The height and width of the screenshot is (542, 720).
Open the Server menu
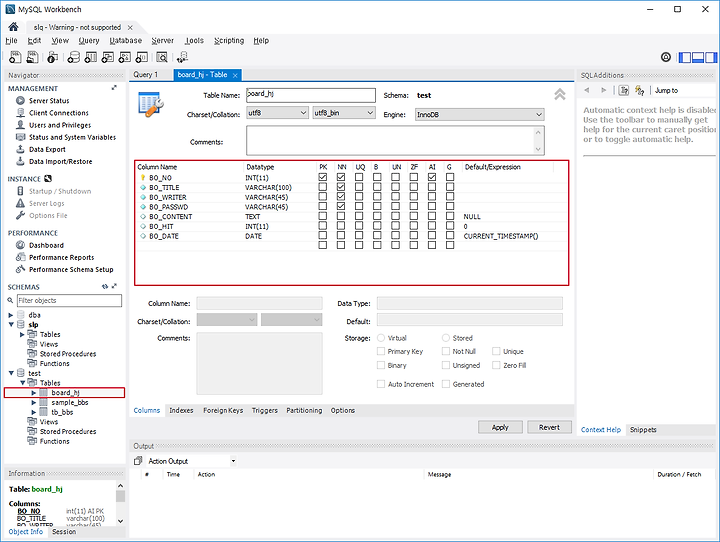point(163,40)
